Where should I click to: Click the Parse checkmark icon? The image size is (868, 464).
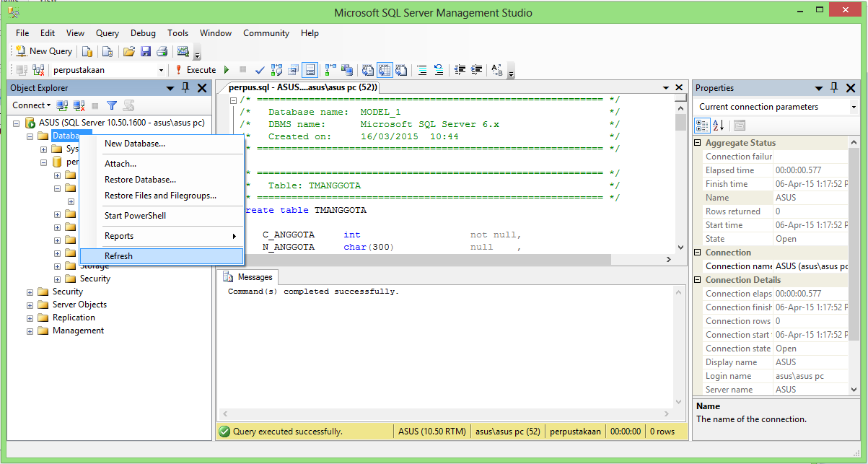[x=260, y=70]
